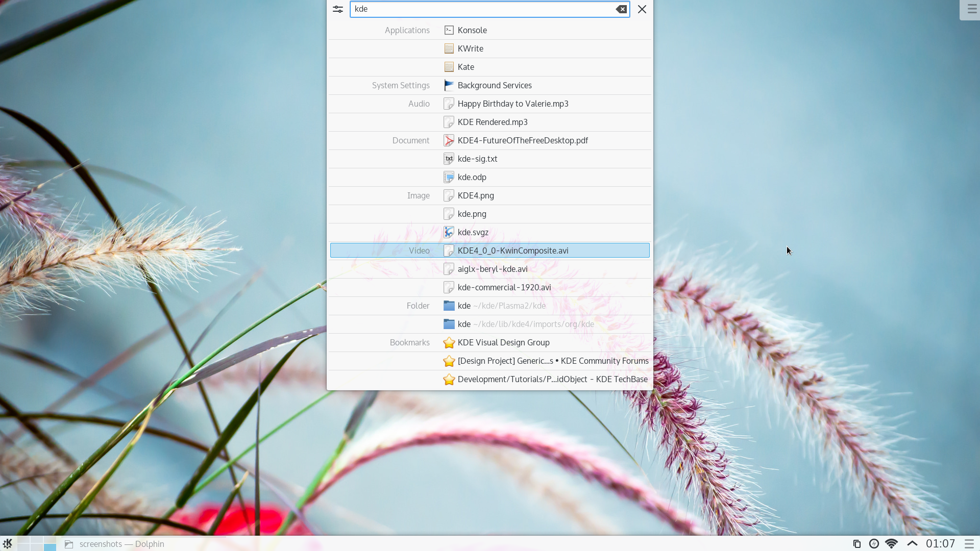Click on kde ~/kde/Plasma2/kde folder
980x551 pixels.
point(501,306)
